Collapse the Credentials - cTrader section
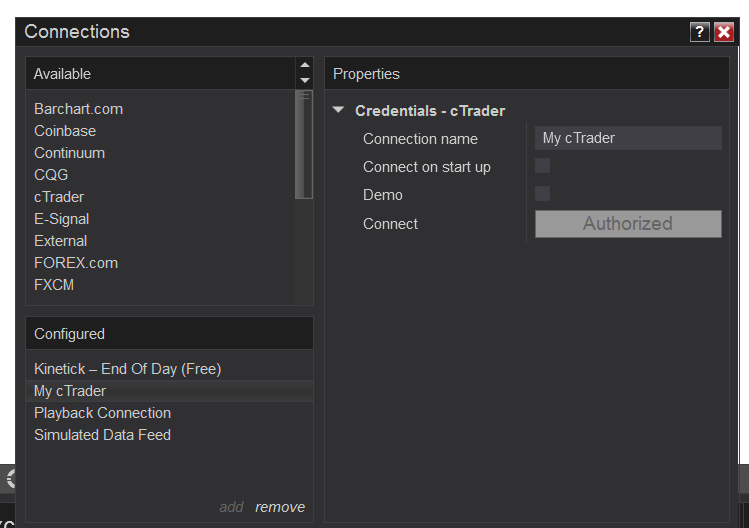The height and width of the screenshot is (528, 749). click(338, 110)
